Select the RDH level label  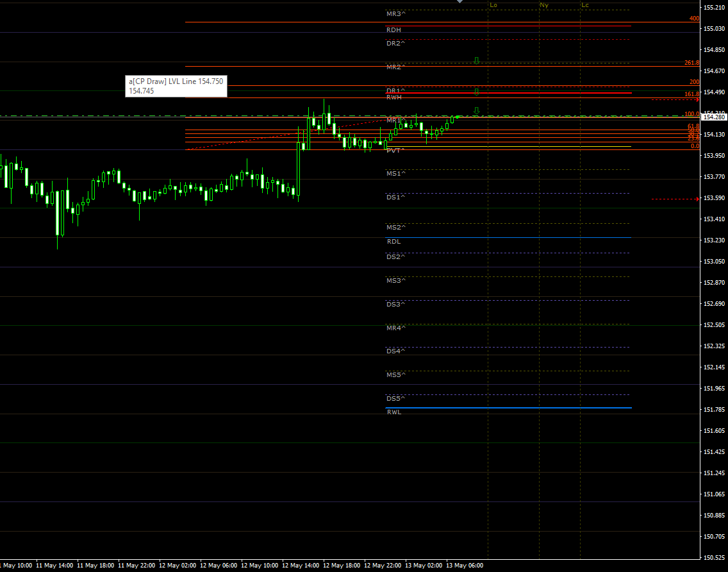393,29
